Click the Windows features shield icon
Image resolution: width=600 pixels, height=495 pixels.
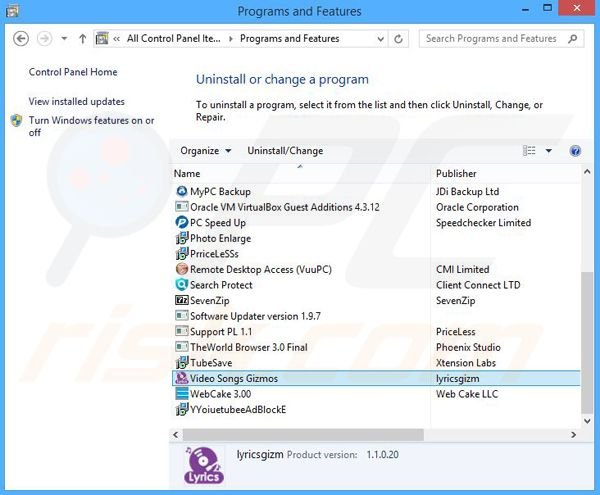[x=16, y=120]
